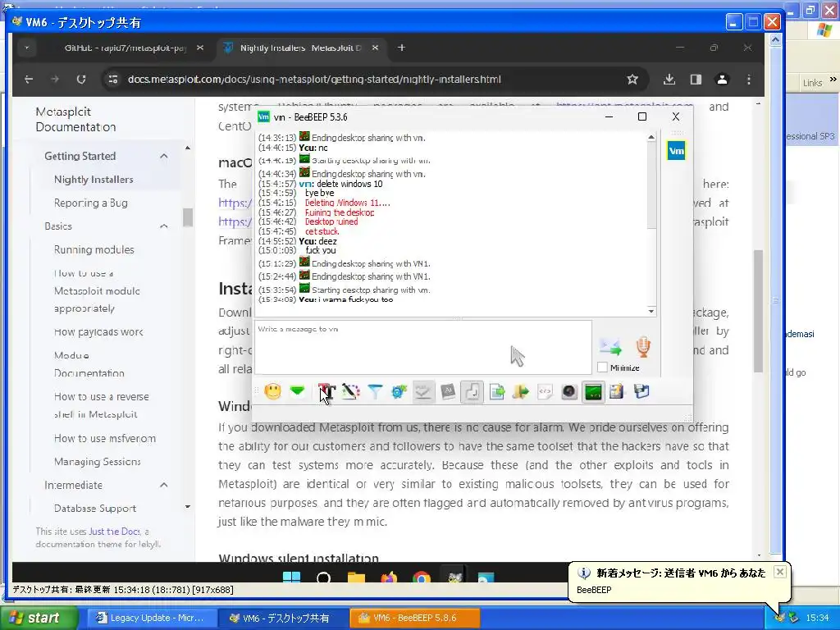
Task: Open the How to use msfvenom link
Action: click(105, 438)
